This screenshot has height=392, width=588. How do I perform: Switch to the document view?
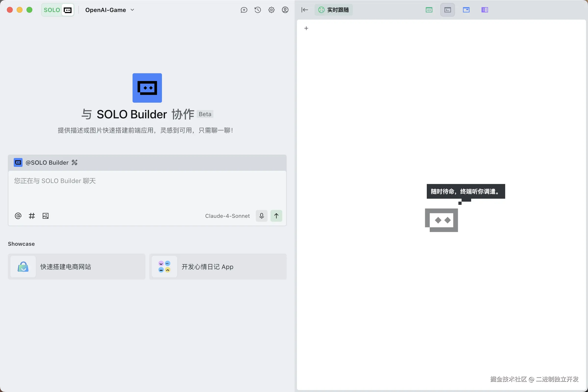tap(485, 10)
